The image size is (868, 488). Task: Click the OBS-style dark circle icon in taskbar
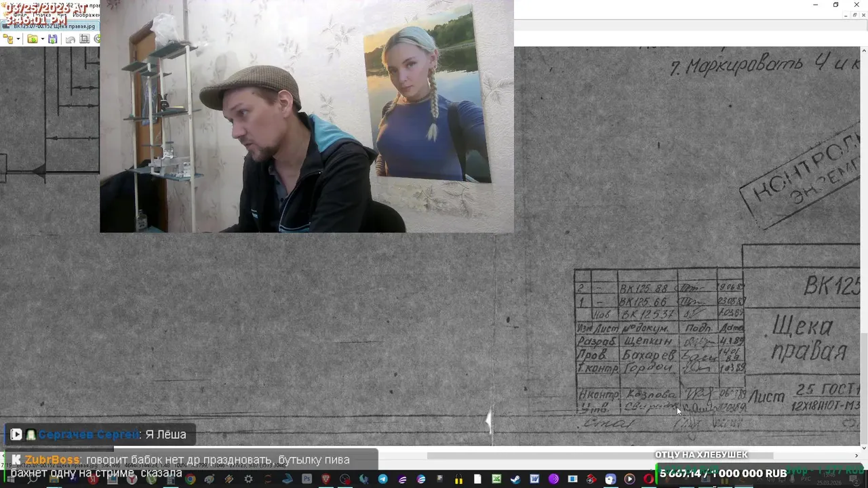pyautogui.click(x=345, y=479)
